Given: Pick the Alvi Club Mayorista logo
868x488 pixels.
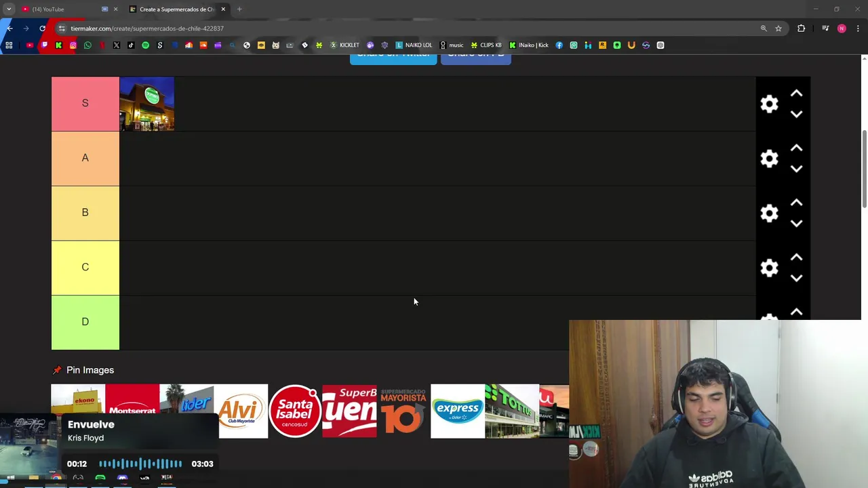Looking at the screenshot, I should (243, 411).
